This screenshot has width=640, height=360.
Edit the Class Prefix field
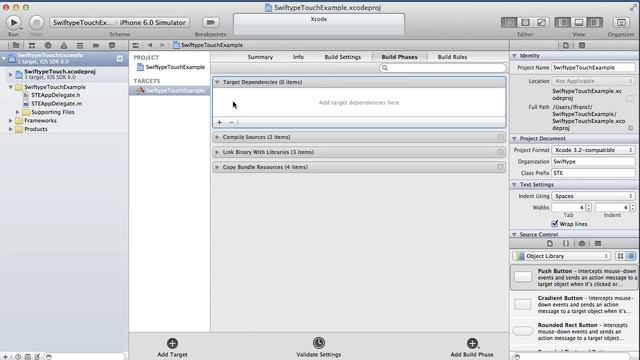click(593, 173)
